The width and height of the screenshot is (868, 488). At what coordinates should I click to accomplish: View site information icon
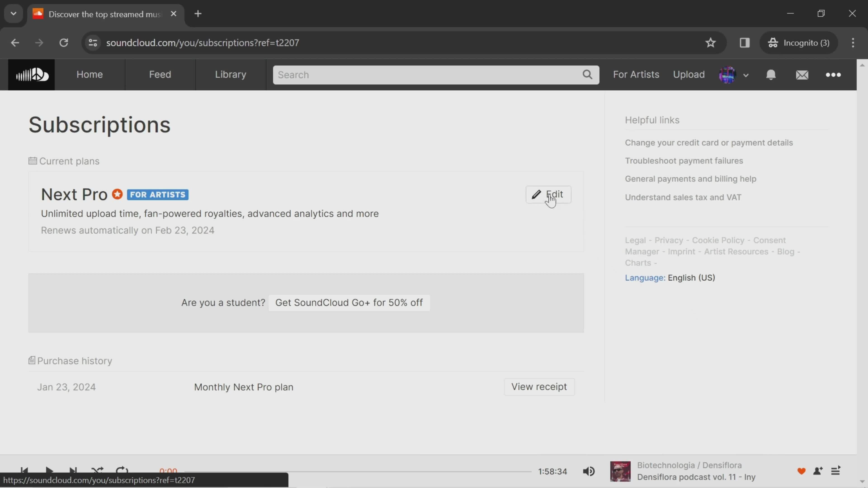point(93,43)
